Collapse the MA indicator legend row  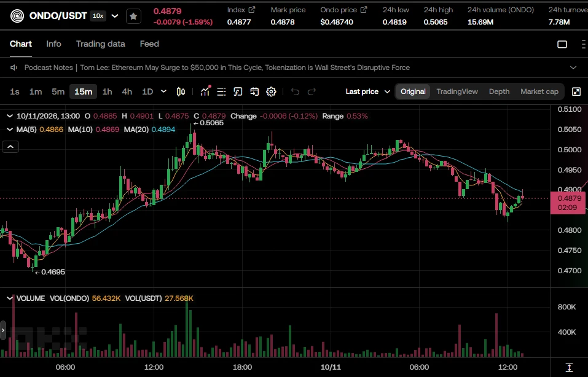coord(10,130)
